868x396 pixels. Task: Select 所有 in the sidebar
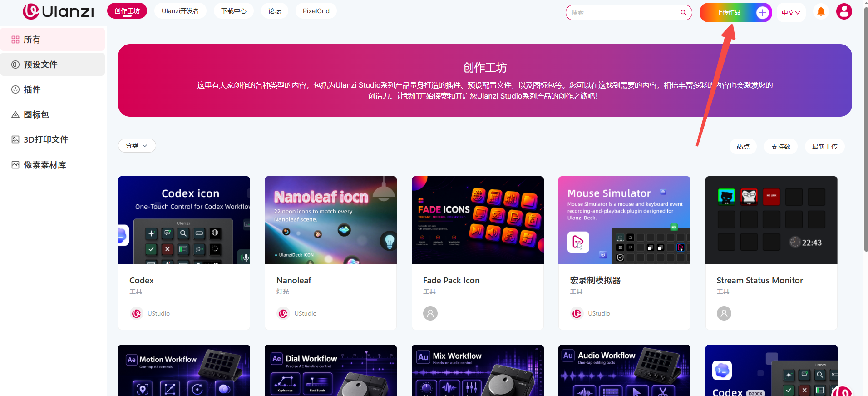pos(53,40)
